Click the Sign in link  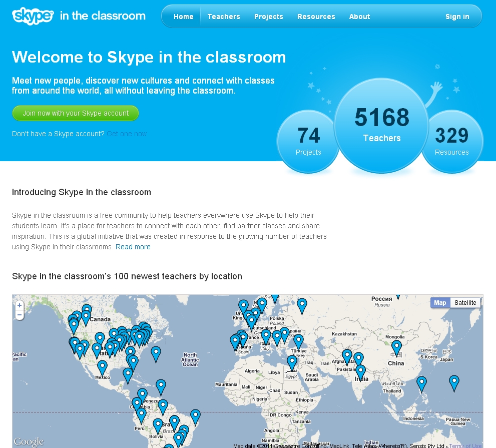pos(457,17)
